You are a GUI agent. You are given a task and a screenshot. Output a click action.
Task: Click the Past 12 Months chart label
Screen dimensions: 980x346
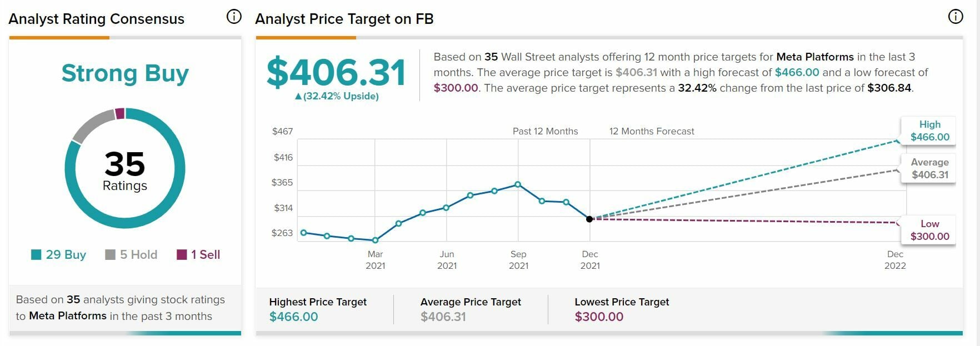[545, 132]
